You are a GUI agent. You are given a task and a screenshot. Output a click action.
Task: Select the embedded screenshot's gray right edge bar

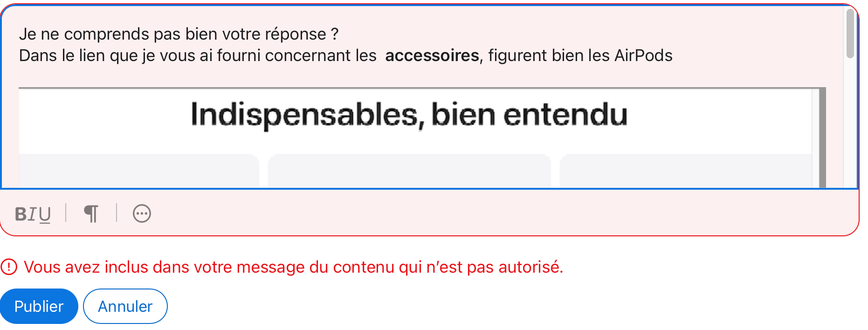[823, 138]
